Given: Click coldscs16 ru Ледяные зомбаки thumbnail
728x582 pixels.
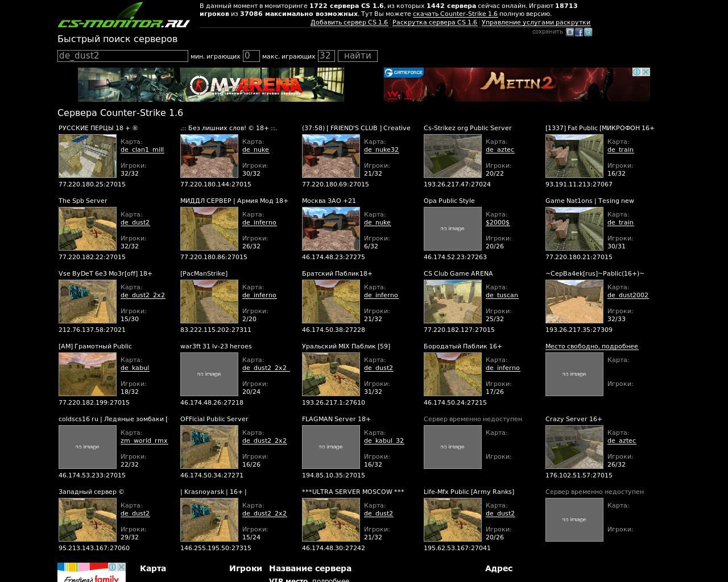Looking at the screenshot, I should [x=88, y=447].
